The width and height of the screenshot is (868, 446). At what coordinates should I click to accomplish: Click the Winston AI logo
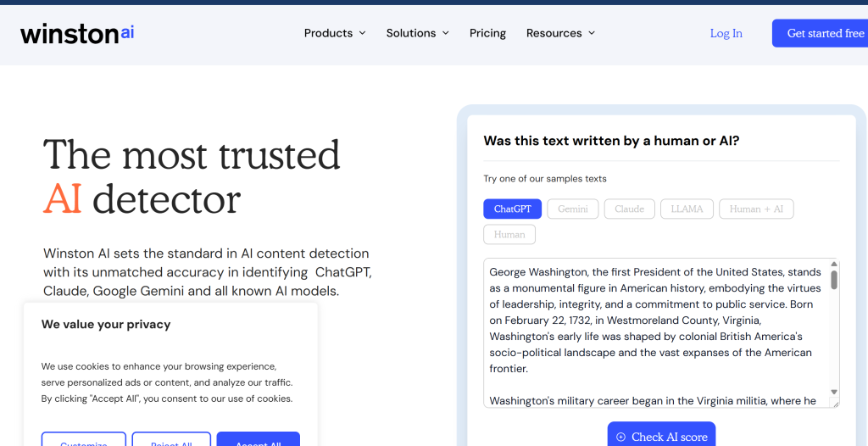(77, 33)
